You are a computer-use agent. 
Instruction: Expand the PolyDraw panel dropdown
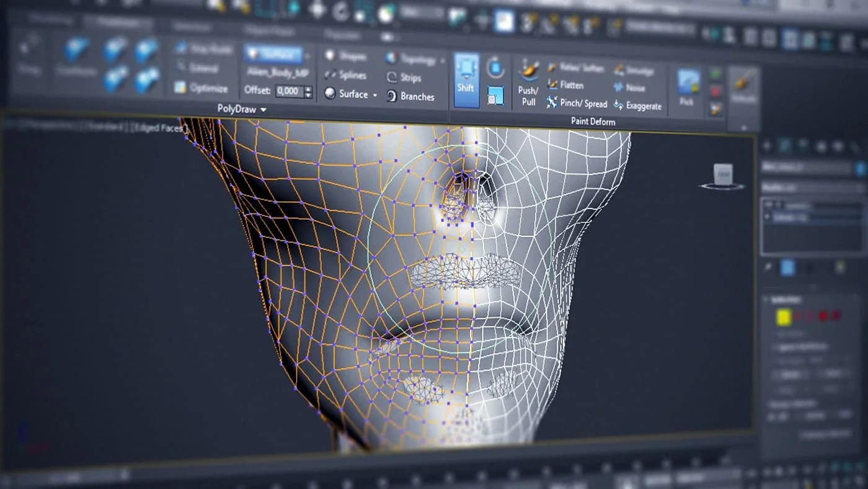[263, 109]
